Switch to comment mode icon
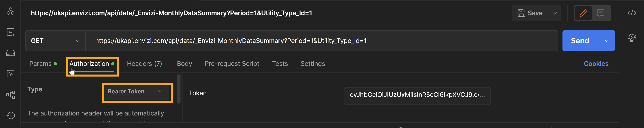Screen dimensions: 644x128 [x=601, y=13]
